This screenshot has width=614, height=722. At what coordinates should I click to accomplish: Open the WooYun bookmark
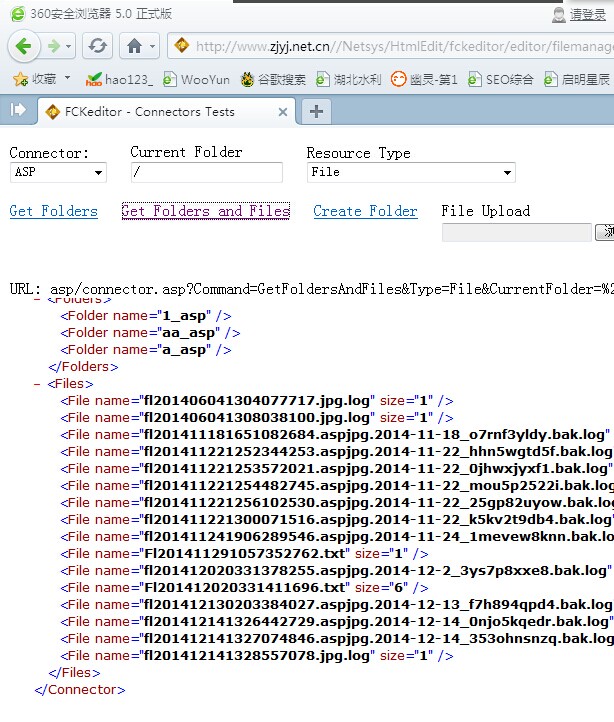point(196,80)
